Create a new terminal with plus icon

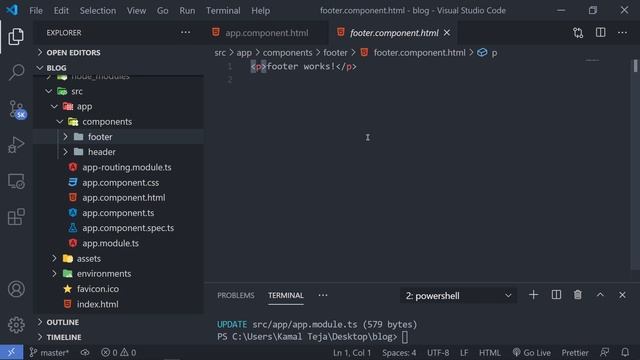coord(533,295)
